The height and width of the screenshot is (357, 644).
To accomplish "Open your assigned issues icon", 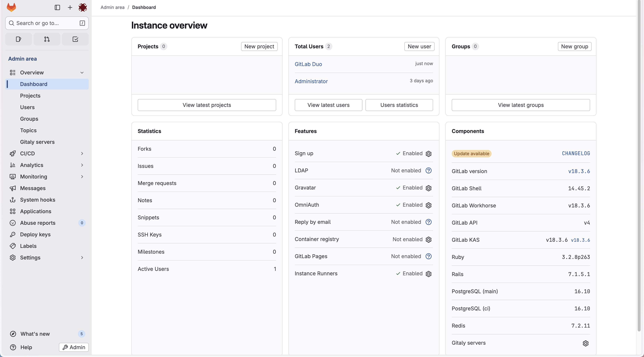I will pyautogui.click(x=18, y=39).
